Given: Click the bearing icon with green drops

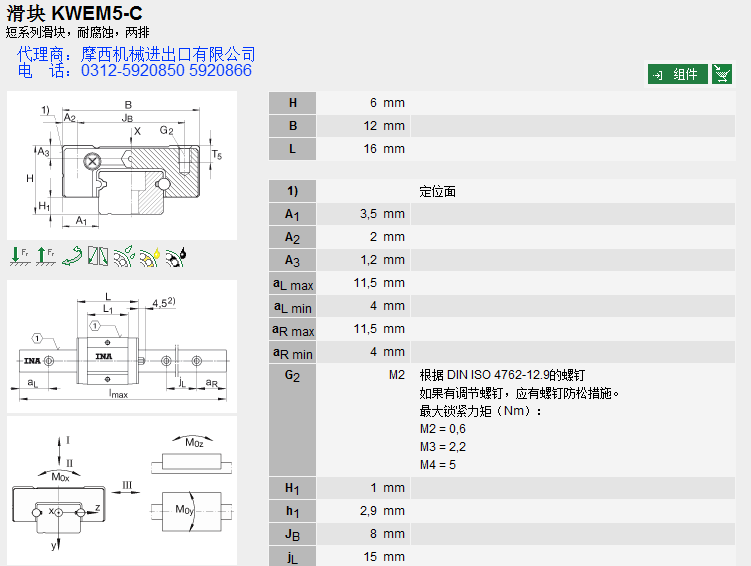Looking at the screenshot, I should [x=124, y=256].
